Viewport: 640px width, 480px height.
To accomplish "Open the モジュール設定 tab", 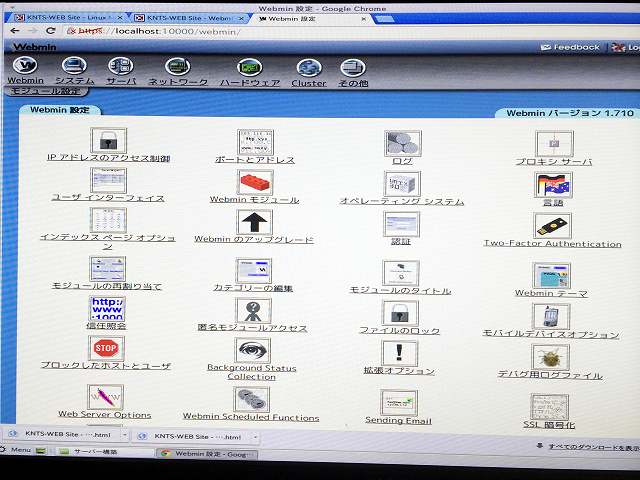I will pos(46,91).
